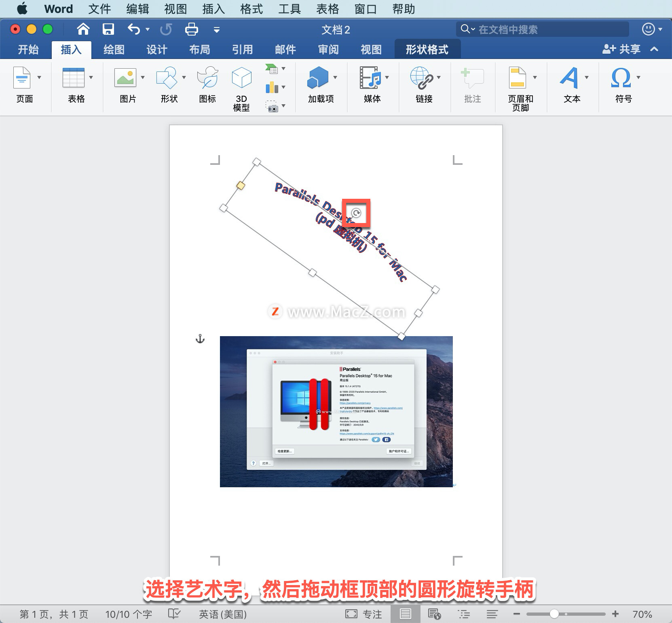Switch to web layout view
672x623 pixels.
[435, 614]
